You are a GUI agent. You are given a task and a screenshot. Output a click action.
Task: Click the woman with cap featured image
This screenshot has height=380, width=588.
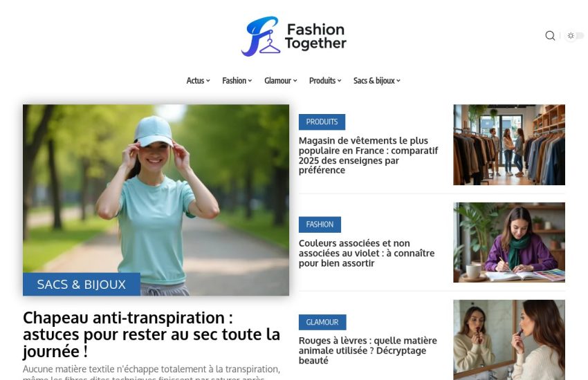(156, 200)
